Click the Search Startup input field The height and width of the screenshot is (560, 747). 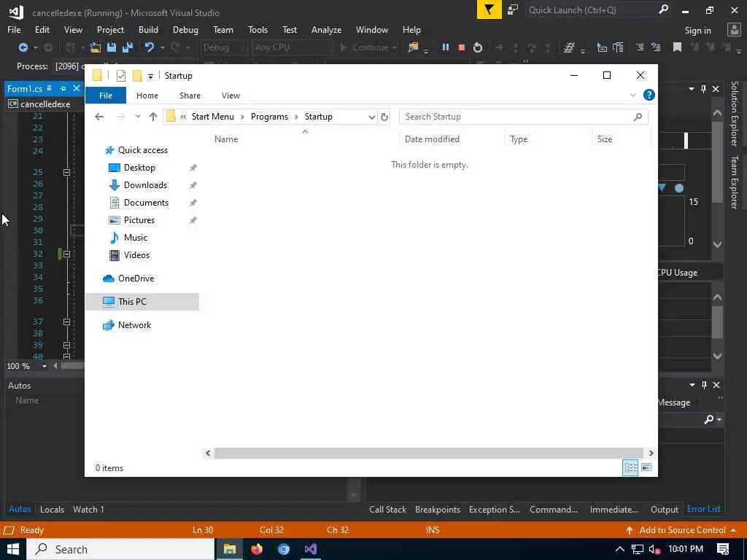tap(517, 117)
